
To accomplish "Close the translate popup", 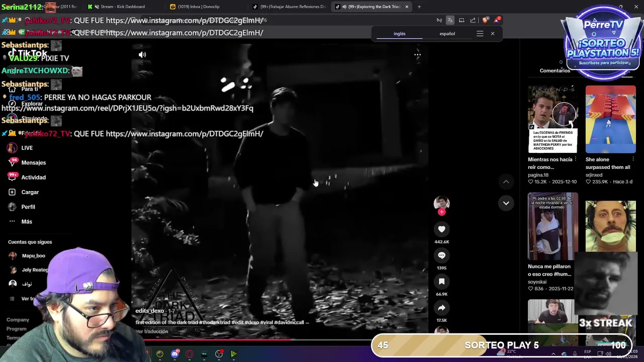I will [x=493, y=34].
